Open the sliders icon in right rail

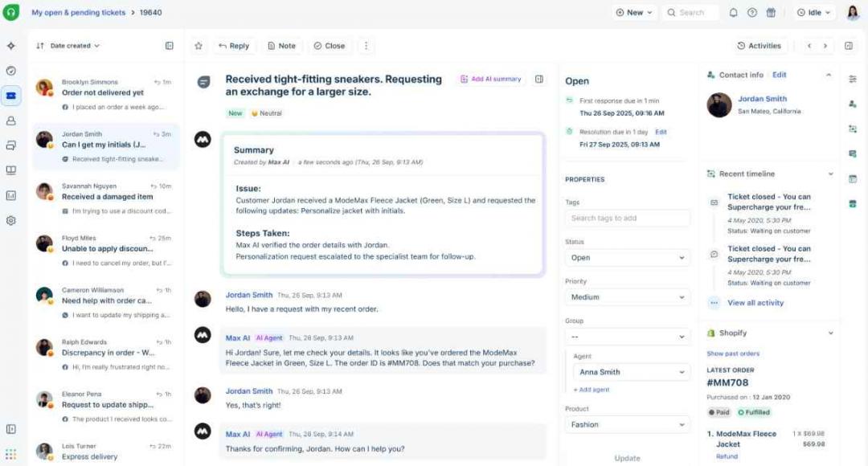pyautogui.click(x=853, y=80)
